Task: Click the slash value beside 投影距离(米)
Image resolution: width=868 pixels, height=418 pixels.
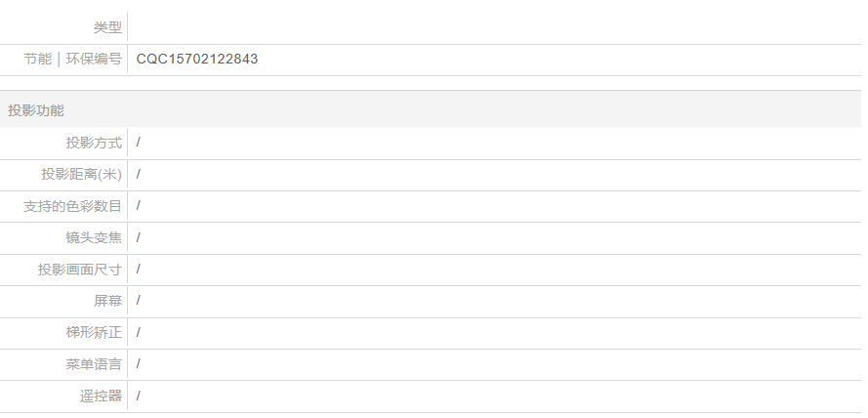Action: click(x=139, y=174)
